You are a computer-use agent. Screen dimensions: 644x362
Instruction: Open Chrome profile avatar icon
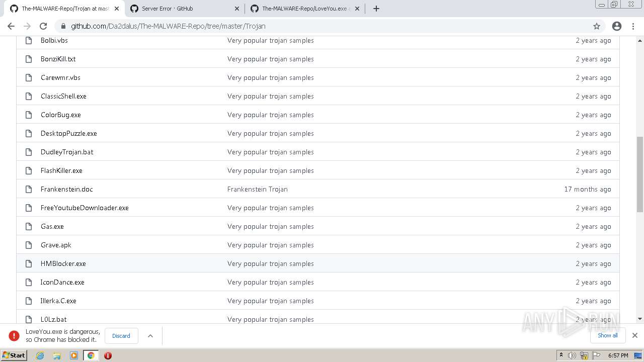coord(617,26)
